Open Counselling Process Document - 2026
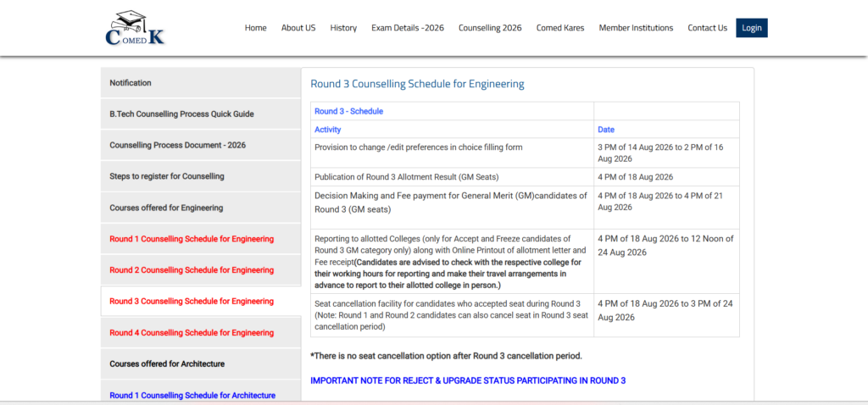This screenshot has width=868, height=405. pyautogui.click(x=201, y=145)
